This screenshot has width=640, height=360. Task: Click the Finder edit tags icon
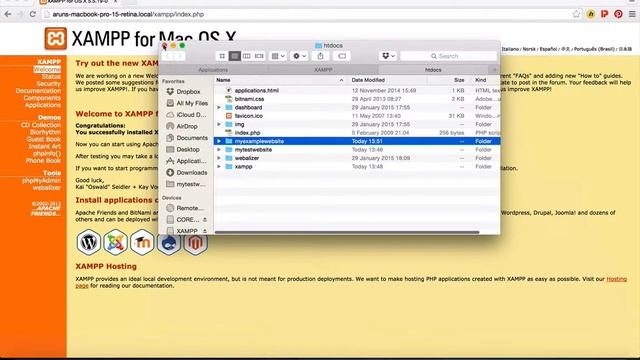[x=342, y=56]
